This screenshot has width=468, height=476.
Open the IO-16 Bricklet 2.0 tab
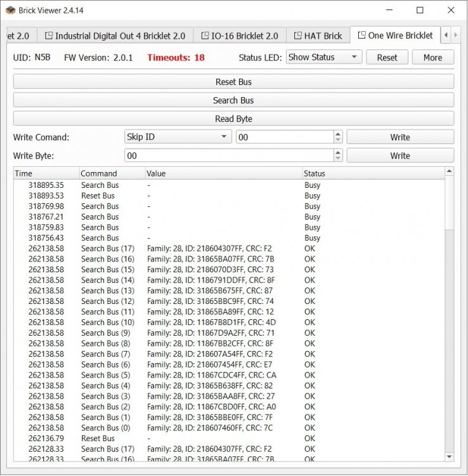click(239, 36)
